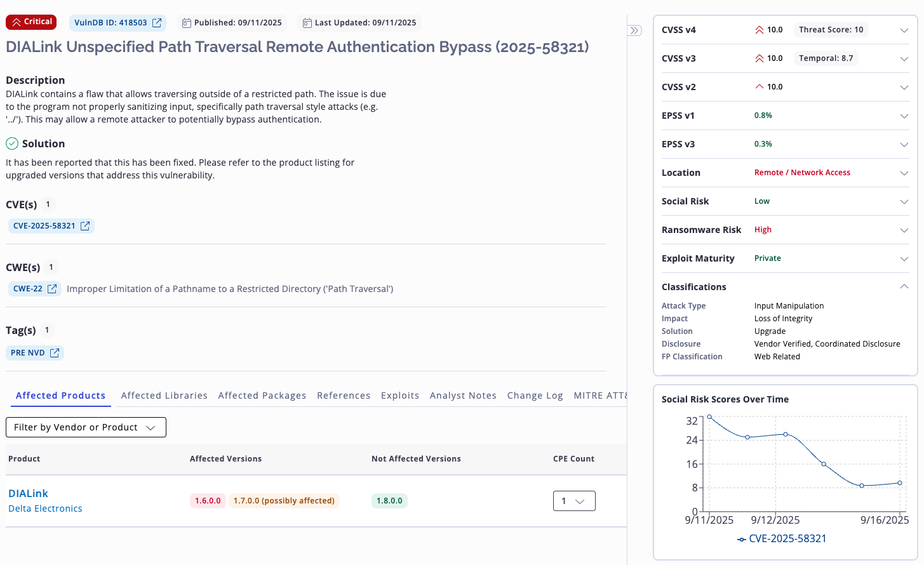This screenshot has height=565, width=924.
Task: Open the Exploits tab
Action: coord(400,395)
